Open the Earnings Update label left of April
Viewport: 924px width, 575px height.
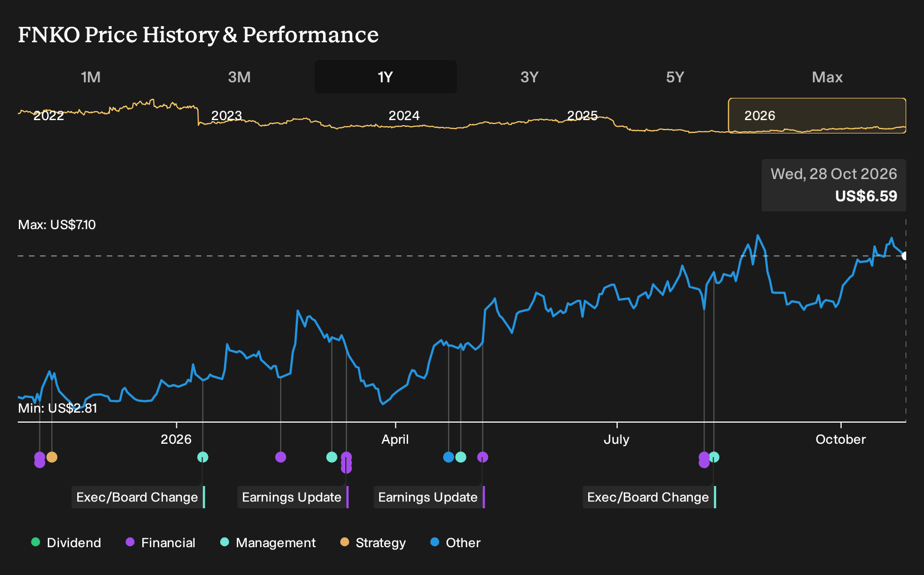pos(293,497)
